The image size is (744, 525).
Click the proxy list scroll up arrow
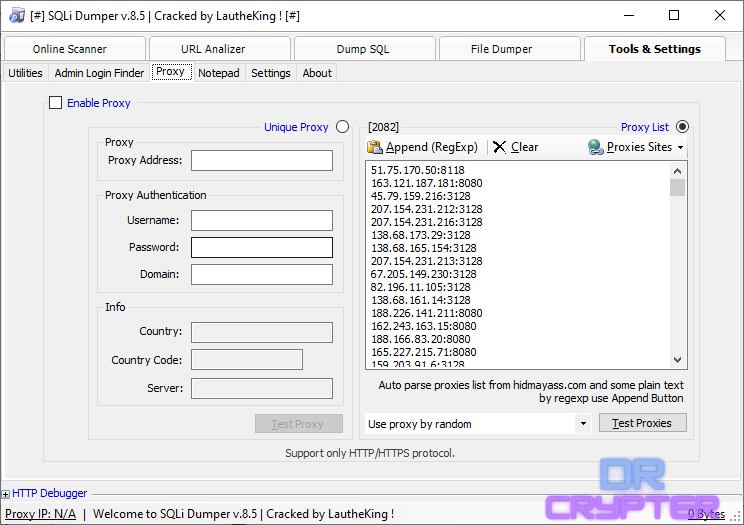coord(678,171)
